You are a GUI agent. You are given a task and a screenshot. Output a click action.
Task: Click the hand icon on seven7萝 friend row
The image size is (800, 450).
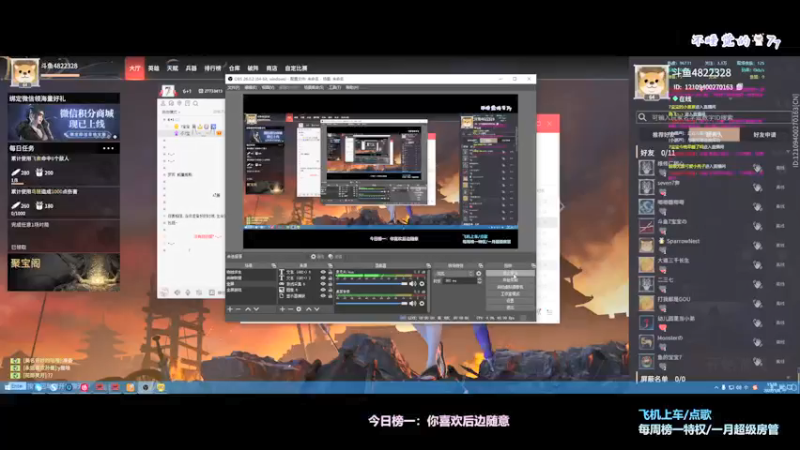[x=757, y=187]
